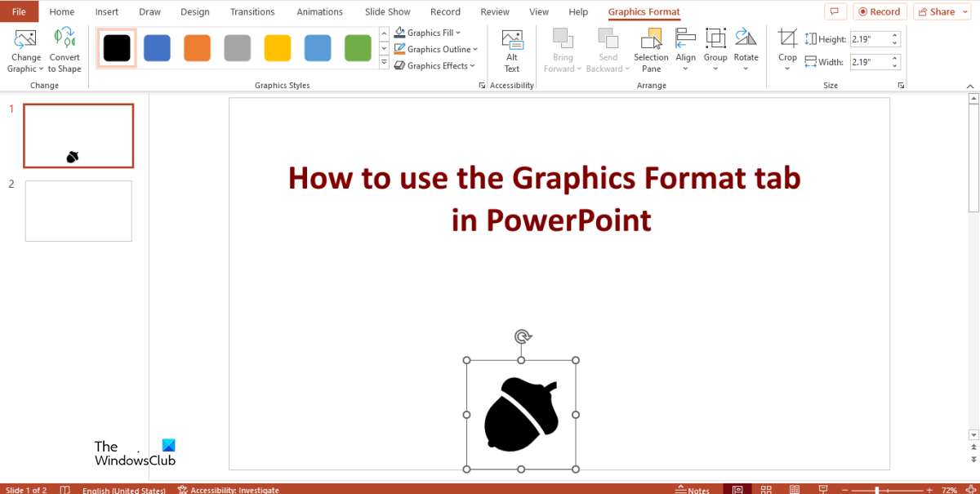Click Accessibility: Investigate in status bar
This screenshot has height=494, width=980.
pos(231,489)
